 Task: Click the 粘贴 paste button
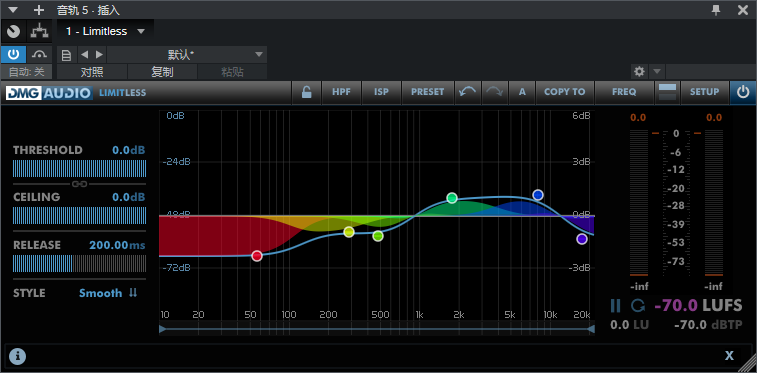click(232, 72)
